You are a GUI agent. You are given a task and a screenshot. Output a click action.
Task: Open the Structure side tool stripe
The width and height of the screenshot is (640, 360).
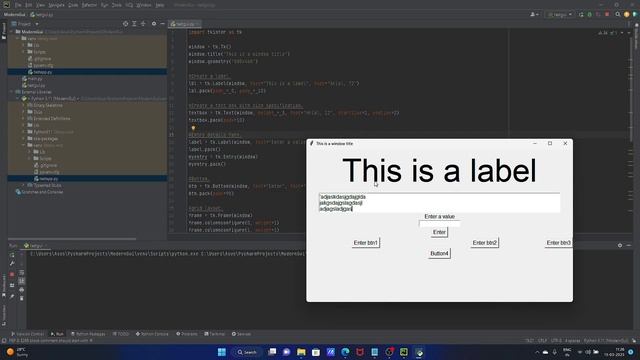[4, 316]
